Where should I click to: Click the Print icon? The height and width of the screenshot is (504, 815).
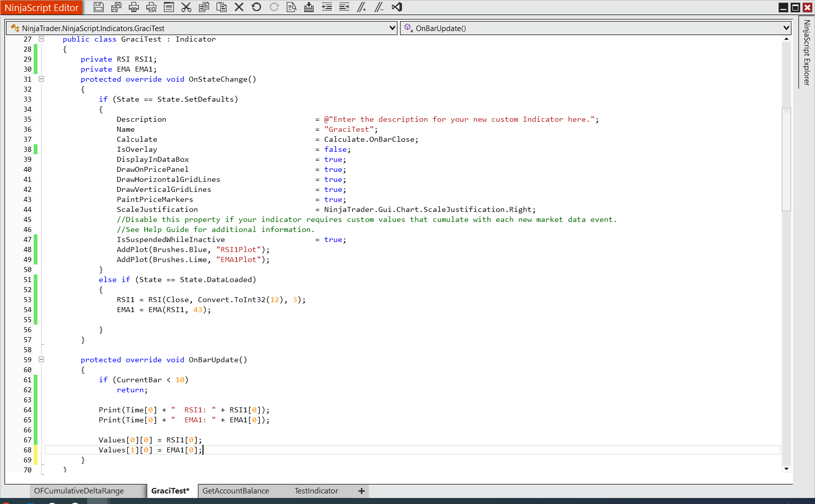tap(134, 7)
